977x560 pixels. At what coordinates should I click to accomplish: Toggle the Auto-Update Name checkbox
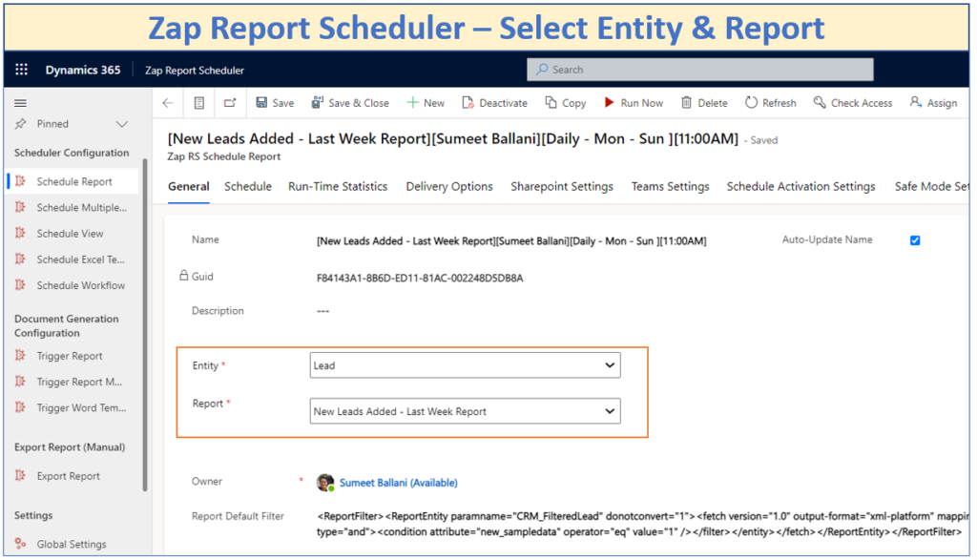(915, 240)
